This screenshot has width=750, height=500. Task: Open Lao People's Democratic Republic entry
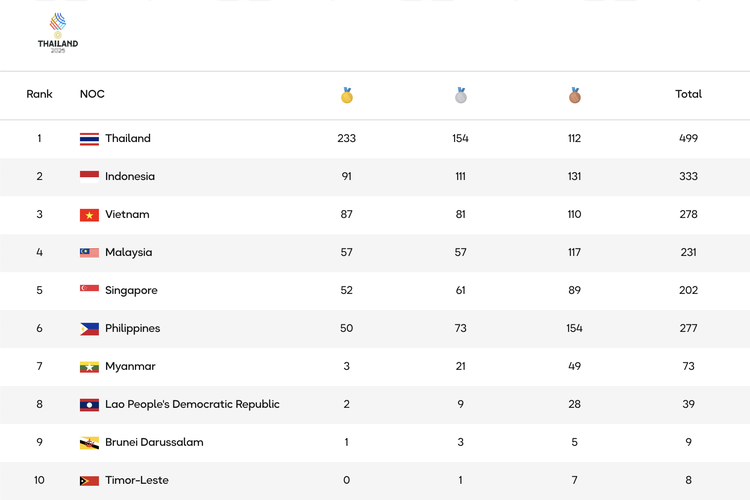192,404
